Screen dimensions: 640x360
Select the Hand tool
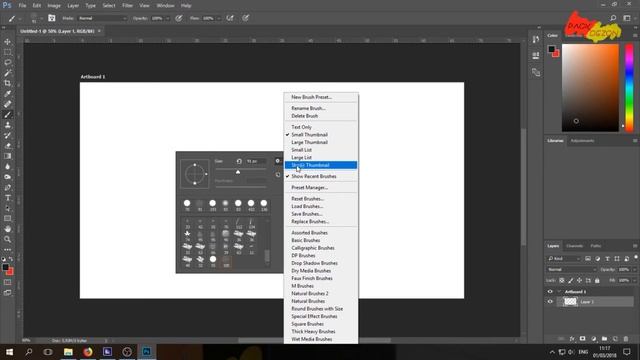[x=7, y=229]
